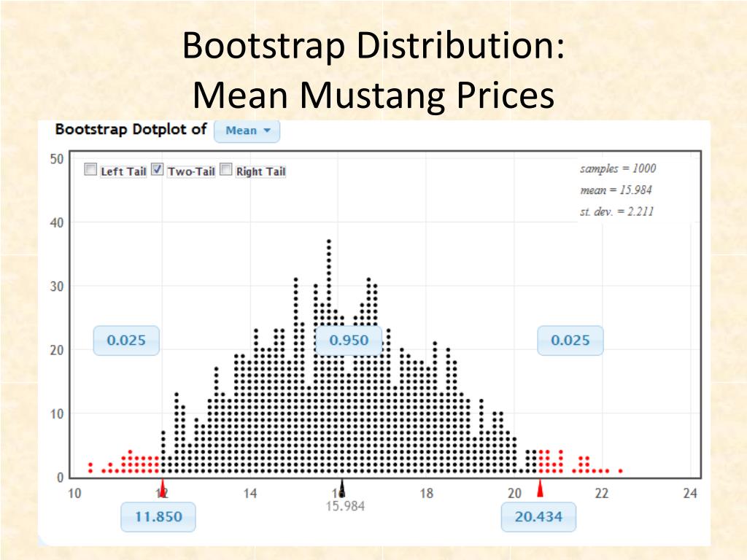Edit the left tail 0.025 proportion box
The width and height of the screenshot is (747, 560).
126,341
